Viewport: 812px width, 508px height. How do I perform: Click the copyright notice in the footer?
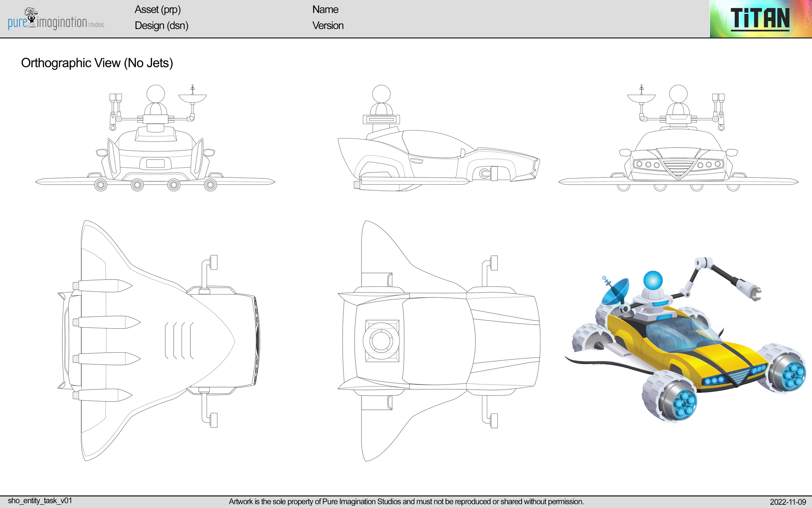(x=406, y=501)
